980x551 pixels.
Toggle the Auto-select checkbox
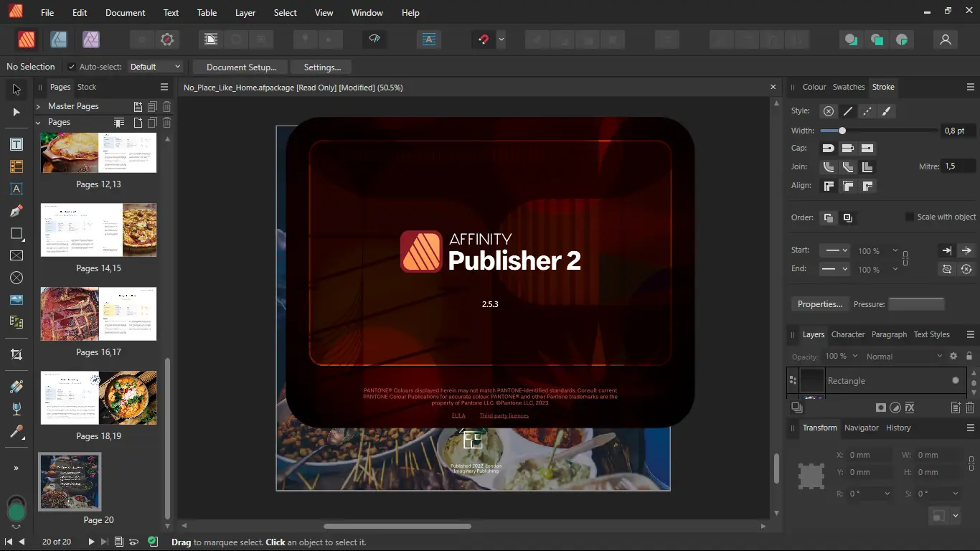pos(72,67)
